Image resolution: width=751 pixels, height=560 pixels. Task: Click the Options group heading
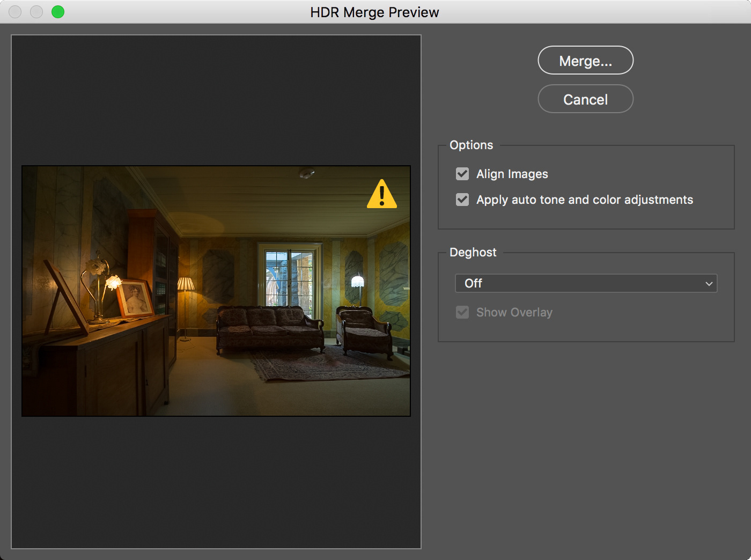(471, 145)
